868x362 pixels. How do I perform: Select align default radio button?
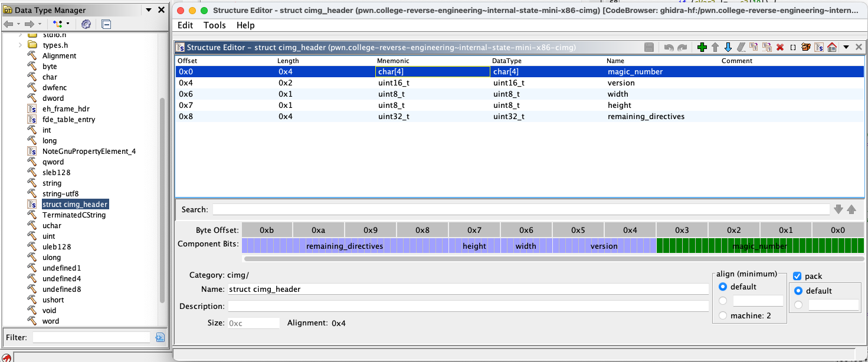point(723,287)
